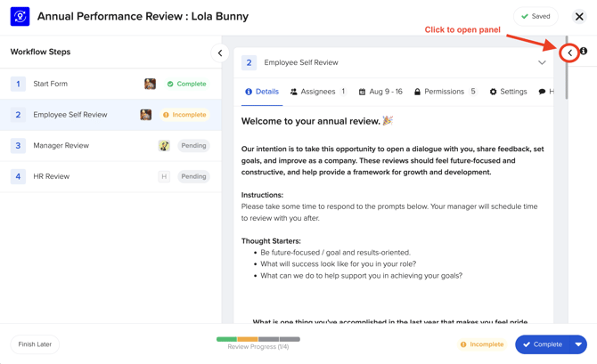Click Start Form assignee avatar
The height and width of the screenshot is (364, 597).
coord(150,84)
